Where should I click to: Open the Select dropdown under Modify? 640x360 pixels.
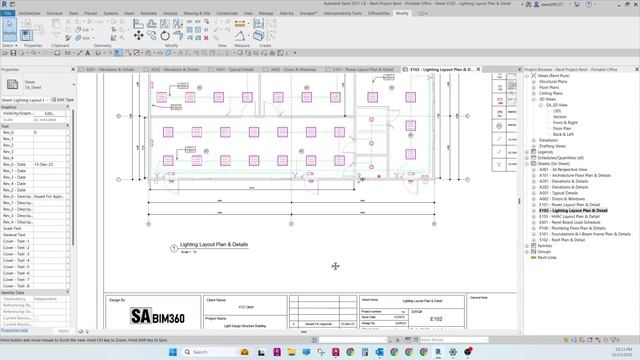(x=10, y=45)
